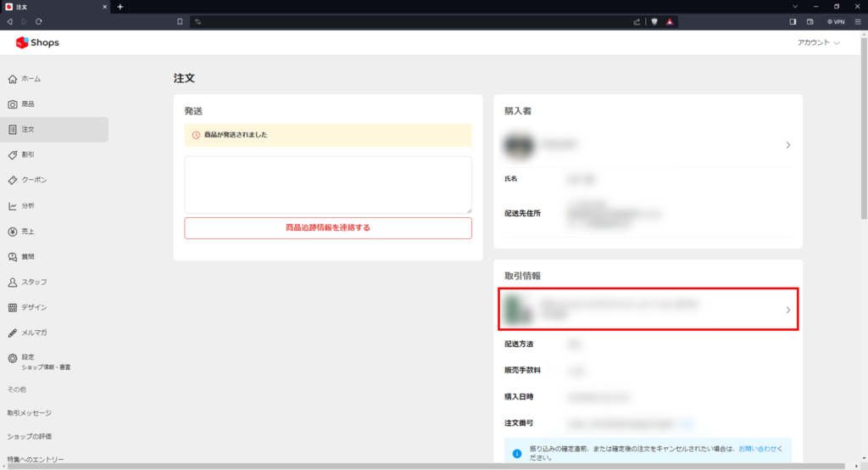Click the shipping message text area
The height and width of the screenshot is (470, 868).
click(327, 184)
